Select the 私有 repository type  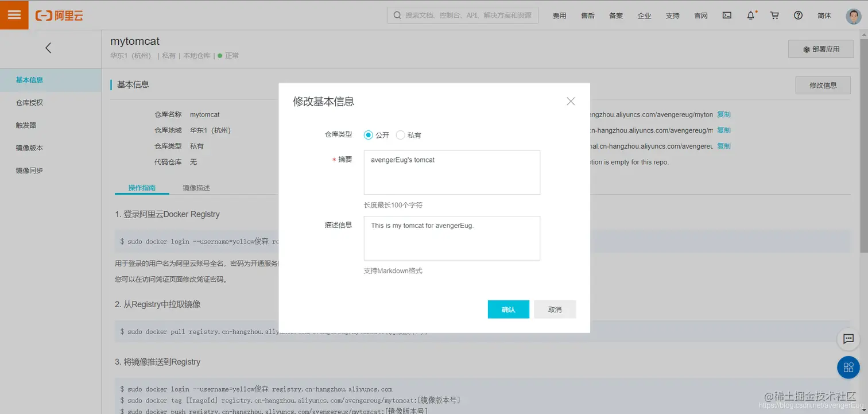401,135
